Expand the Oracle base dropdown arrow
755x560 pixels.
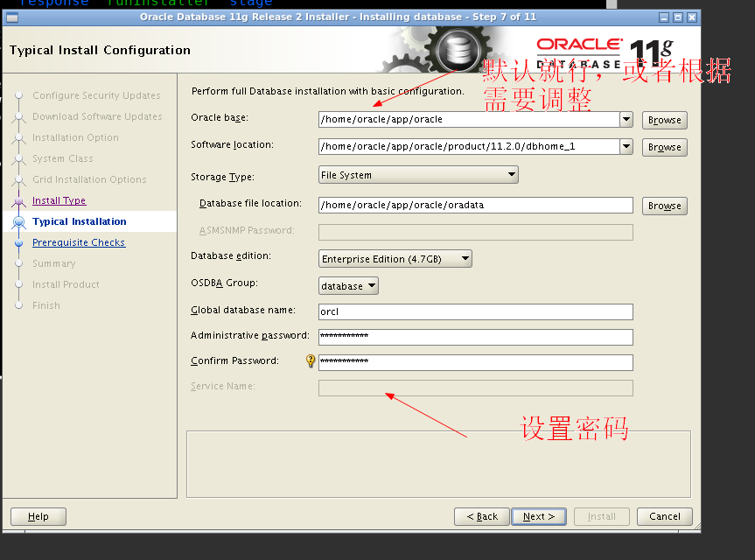[626, 119]
